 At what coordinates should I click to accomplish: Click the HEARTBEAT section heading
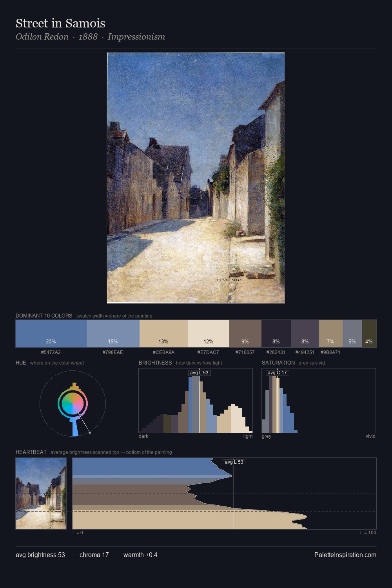click(x=31, y=452)
